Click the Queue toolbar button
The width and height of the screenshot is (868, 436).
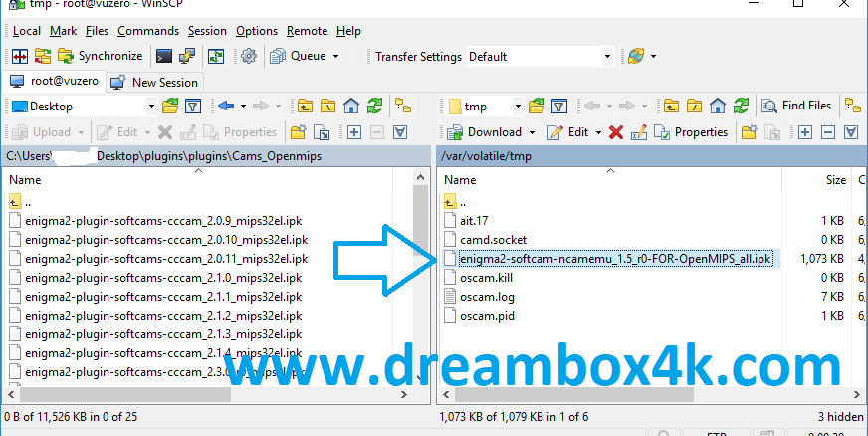[300, 57]
